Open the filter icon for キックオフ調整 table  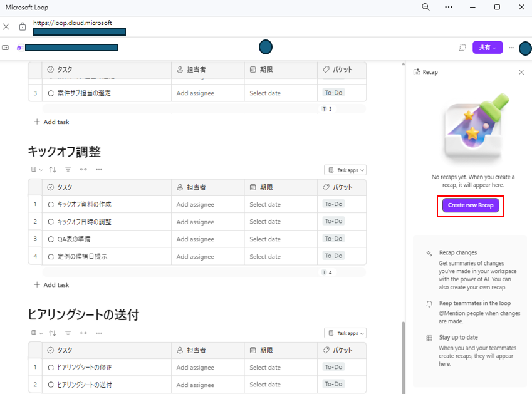tap(68, 169)
